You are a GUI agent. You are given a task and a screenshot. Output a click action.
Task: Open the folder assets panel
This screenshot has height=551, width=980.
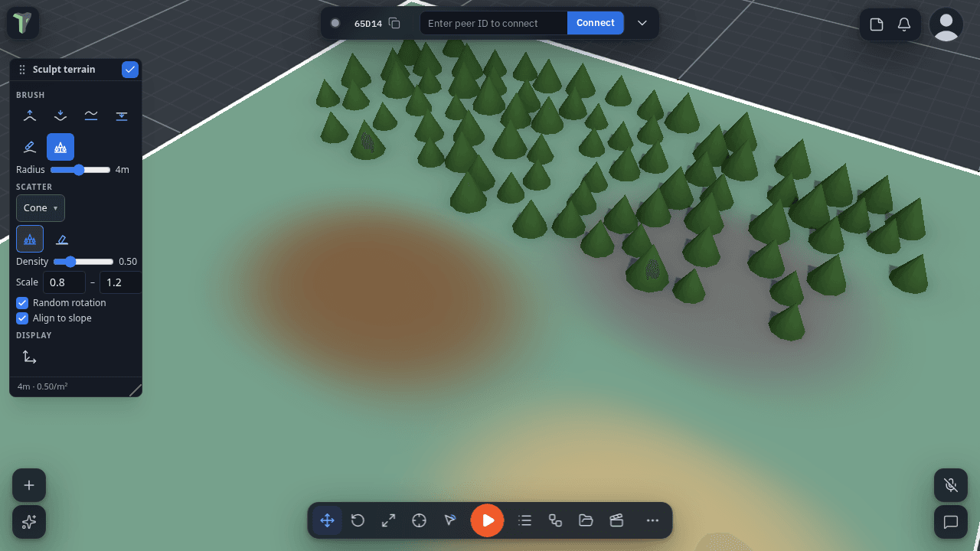(x=586, y=520)
